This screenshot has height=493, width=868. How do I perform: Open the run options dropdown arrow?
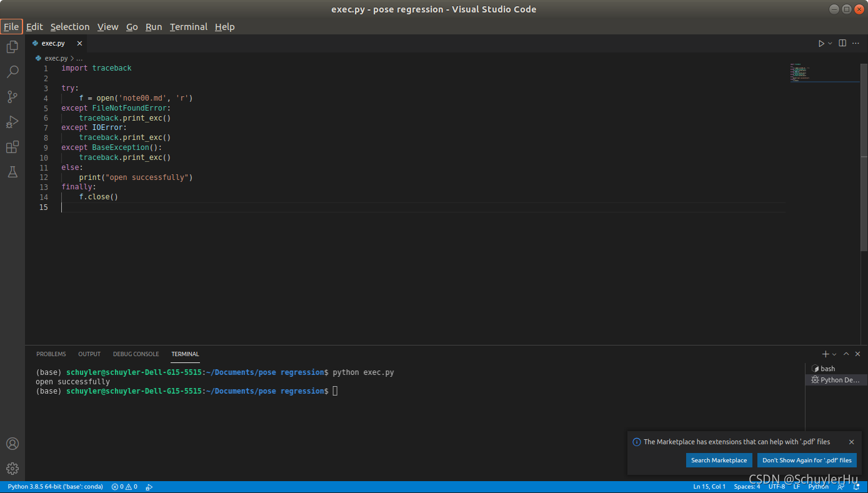pos(830,43)
